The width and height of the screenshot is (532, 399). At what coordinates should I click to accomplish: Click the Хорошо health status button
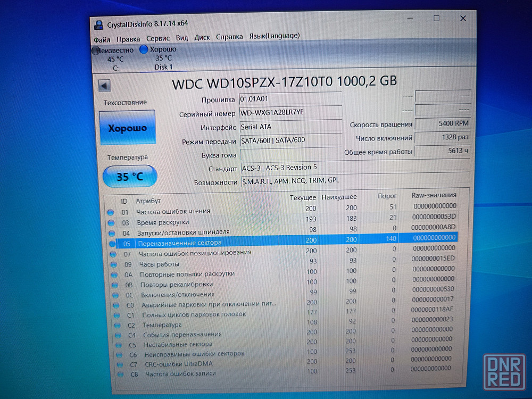click(128, 128)
